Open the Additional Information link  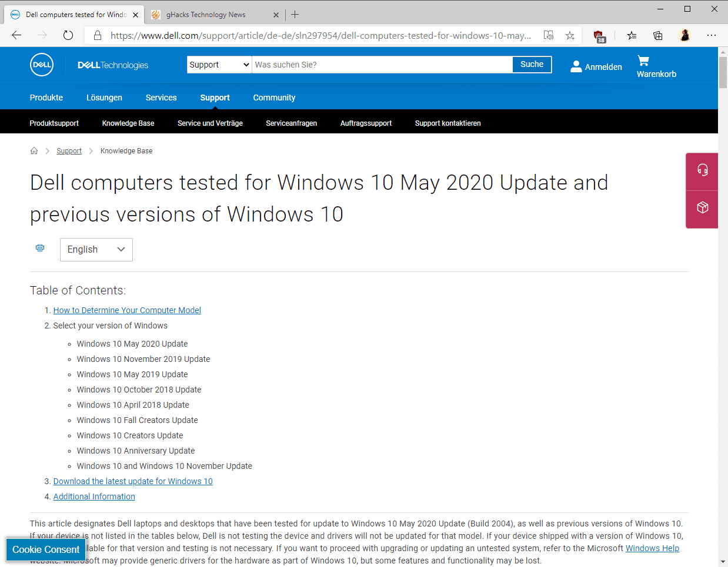coord(94,496)
